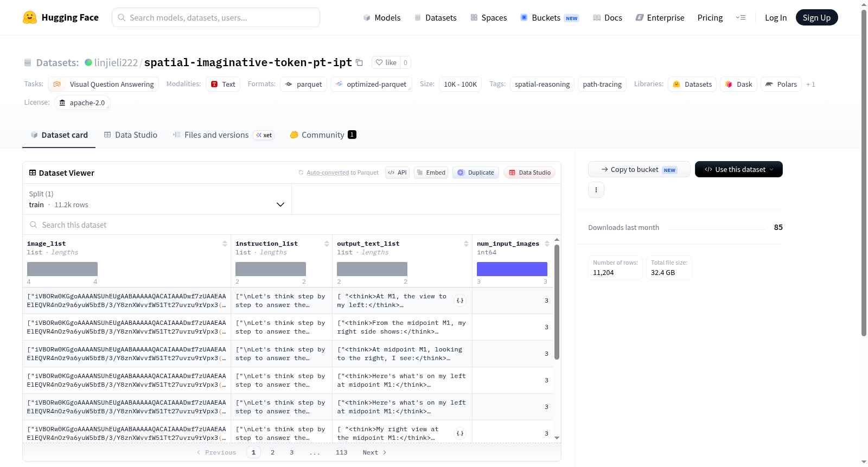Expand JSON cell in the 'At M1, the view' row
The image size is (868, 467).
point(460,300)
